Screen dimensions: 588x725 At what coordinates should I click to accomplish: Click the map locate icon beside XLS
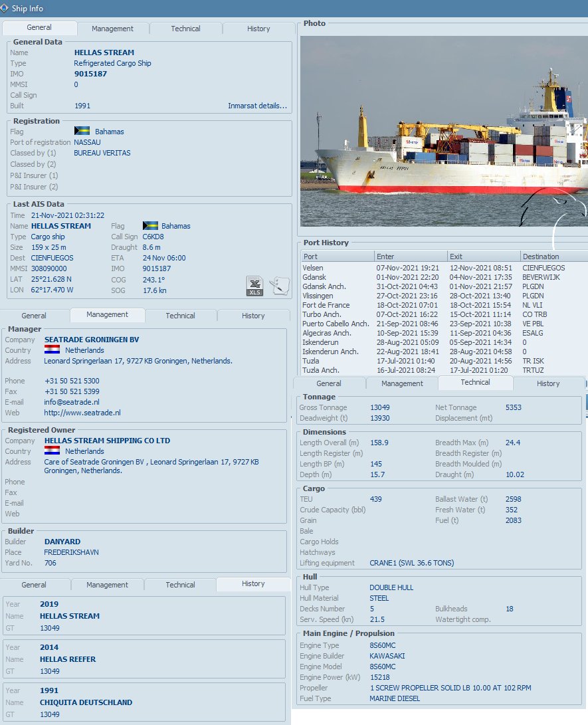[x=279, y=286]
